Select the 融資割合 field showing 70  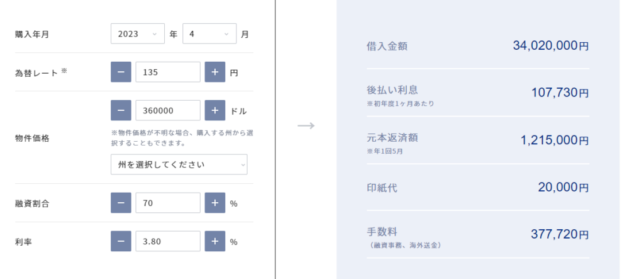click(167, 203)
